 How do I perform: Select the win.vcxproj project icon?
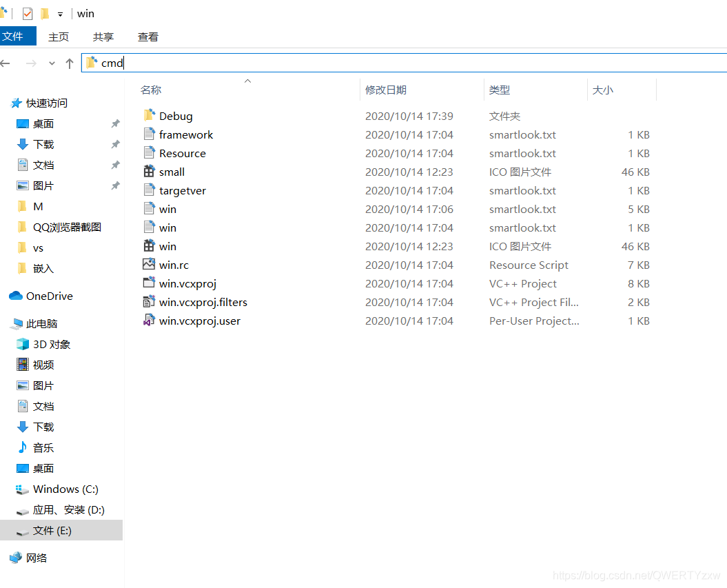[149, 283]
